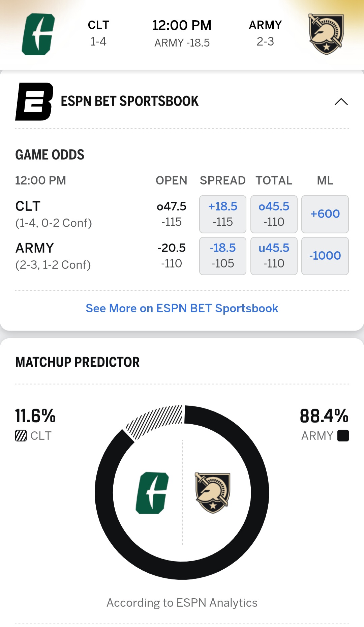Tap Charlotte logo inside predictor chart

tap(152, 493)
